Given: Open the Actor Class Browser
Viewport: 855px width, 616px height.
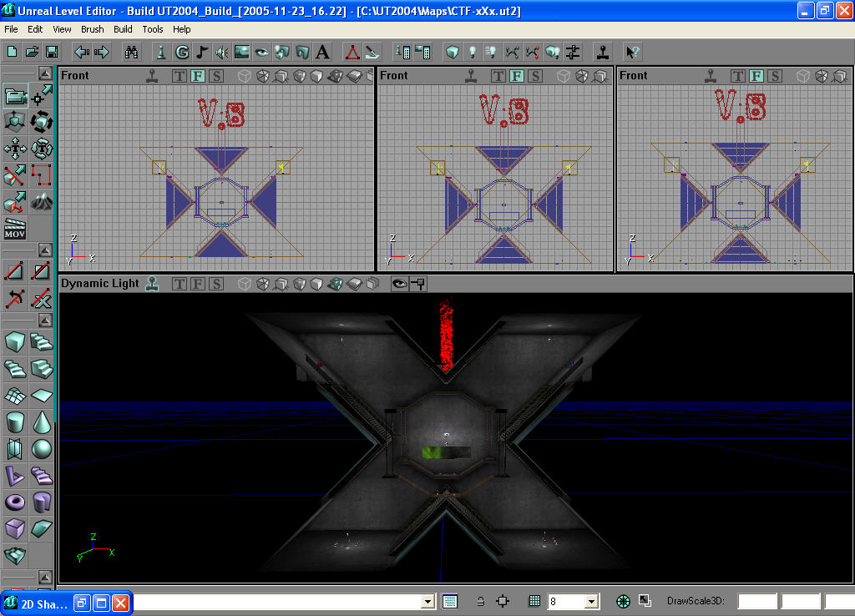Looking at the screenshot, I should tap(161, 52).
